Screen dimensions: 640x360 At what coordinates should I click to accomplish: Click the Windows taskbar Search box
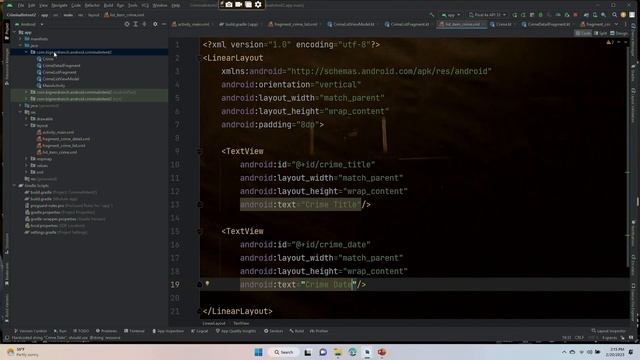coord(284,352)
